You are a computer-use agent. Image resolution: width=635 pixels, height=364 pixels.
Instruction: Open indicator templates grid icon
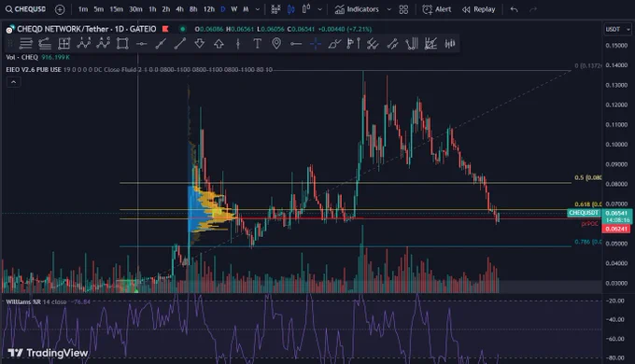tap(403, 9)
